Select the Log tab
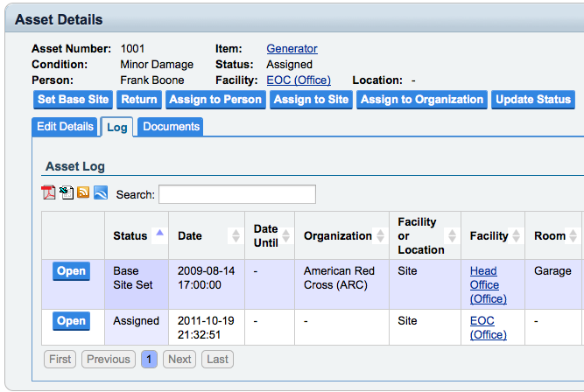 pyautogui.click(x=116, y=128)
